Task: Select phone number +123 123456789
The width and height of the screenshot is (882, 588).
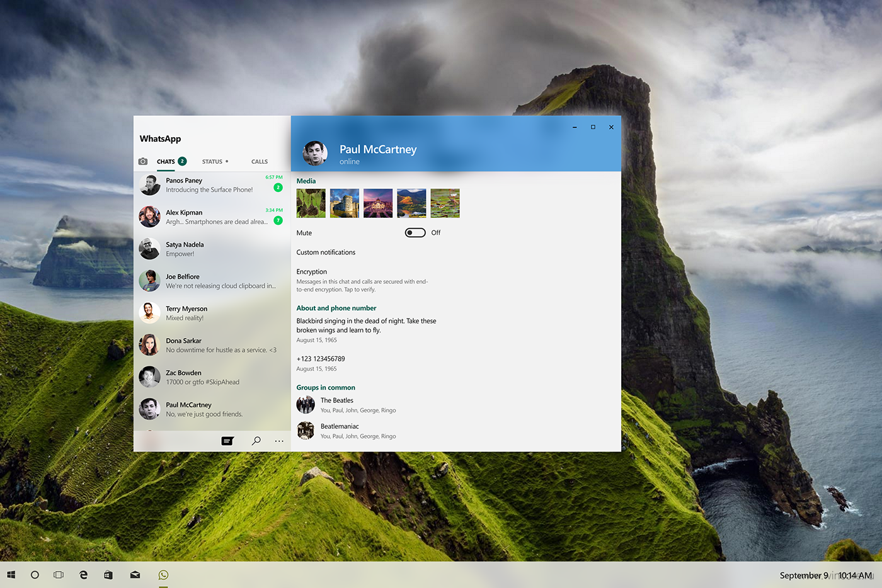Action: [x=321, y=359]
